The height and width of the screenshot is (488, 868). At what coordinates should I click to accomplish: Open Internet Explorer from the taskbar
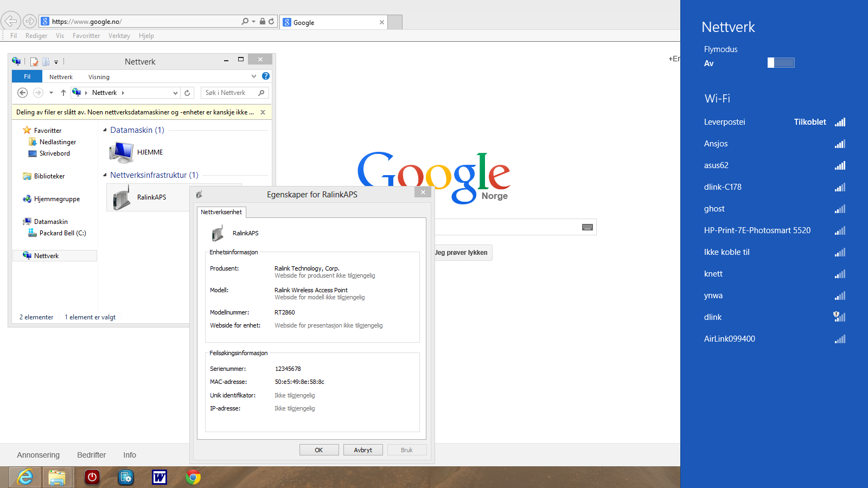(x=25, y=477)
